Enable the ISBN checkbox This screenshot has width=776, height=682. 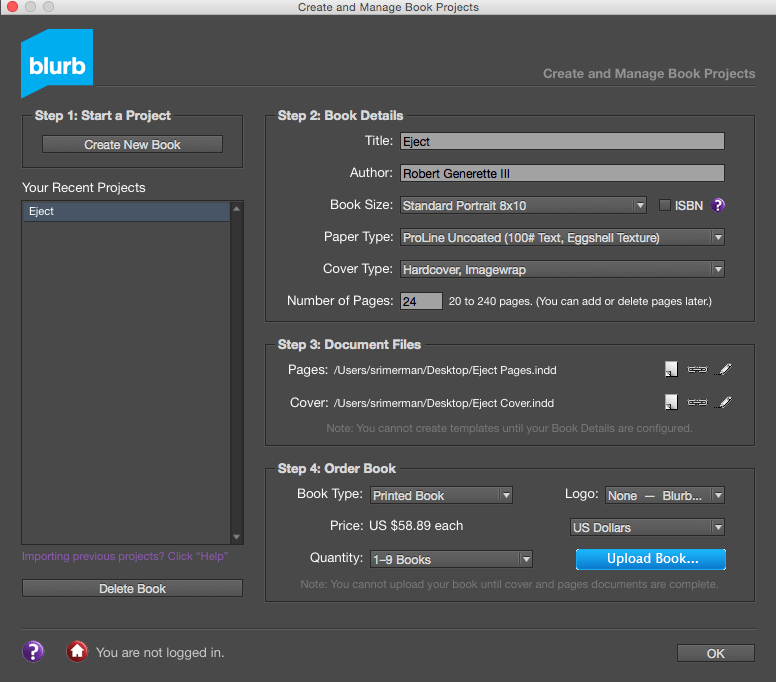pyautogui.click(x=665, y=205)
